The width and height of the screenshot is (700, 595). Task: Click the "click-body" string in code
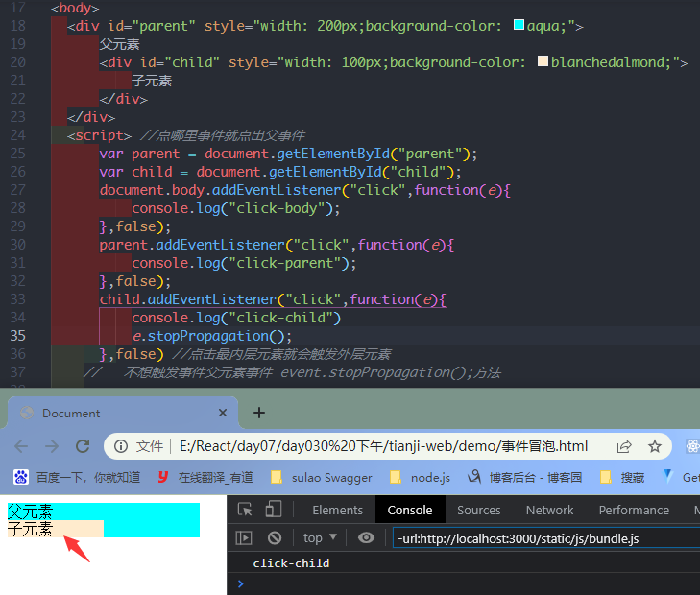pyautogui.click(x=277, y=208)
